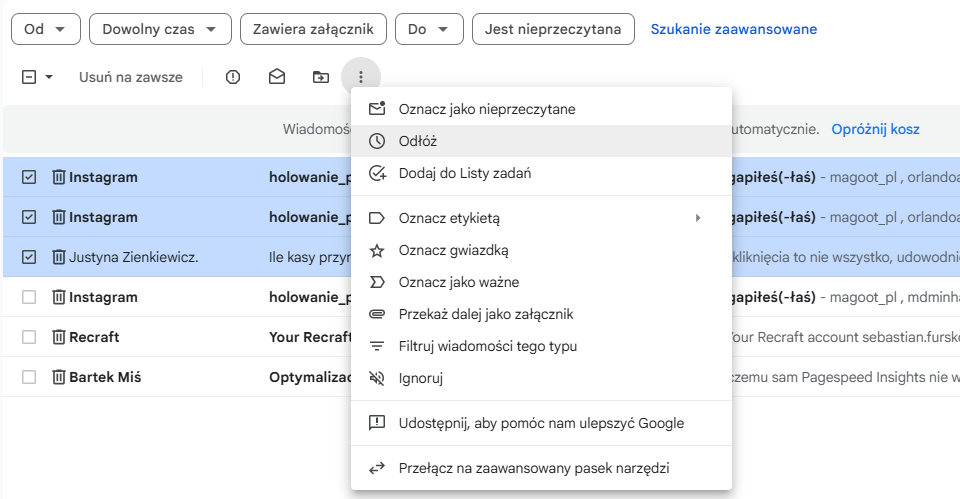Screen dimensions: 960x499
Task: Click the important marker icon in menu
Action: tap(377, 282)
